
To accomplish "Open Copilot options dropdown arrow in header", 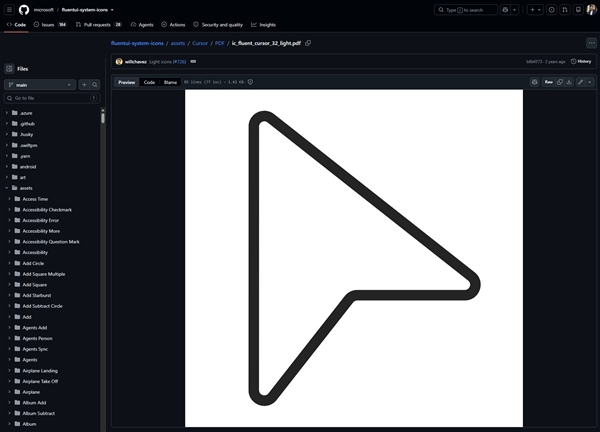I will (x=515, y=10).
